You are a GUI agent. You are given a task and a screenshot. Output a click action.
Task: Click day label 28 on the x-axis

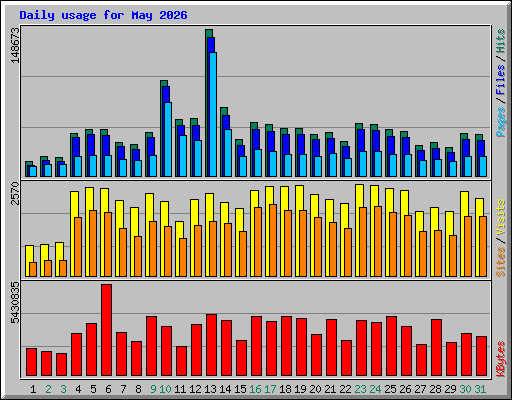click(x=435, y=389)
